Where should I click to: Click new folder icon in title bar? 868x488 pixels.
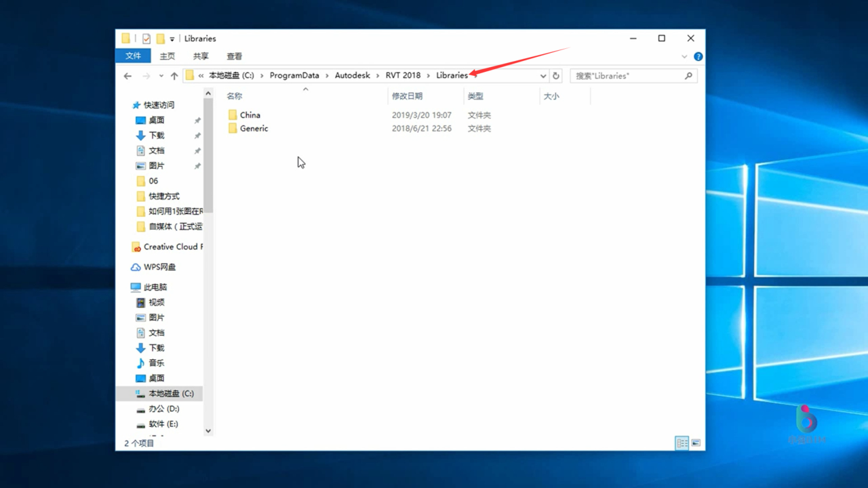click(161, 39)
